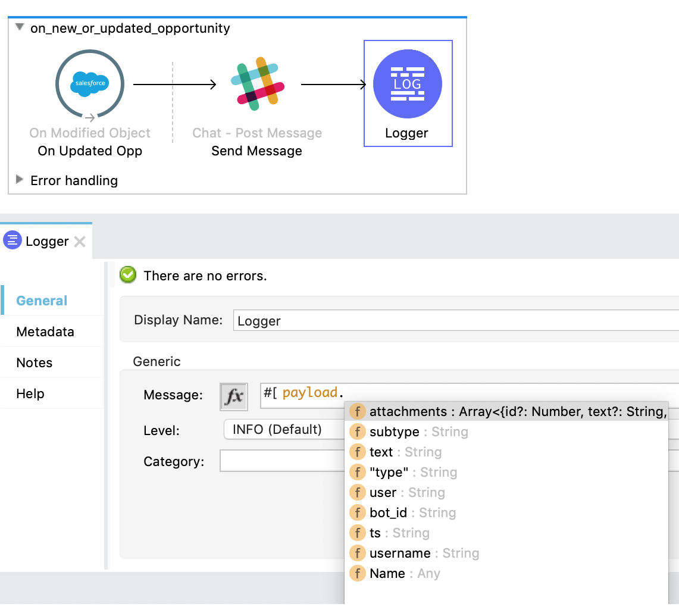Image resolution: width=679 pixels, height=616 pixels.
Task: Open the Help section in the sidebar
Action: [29, 393]
